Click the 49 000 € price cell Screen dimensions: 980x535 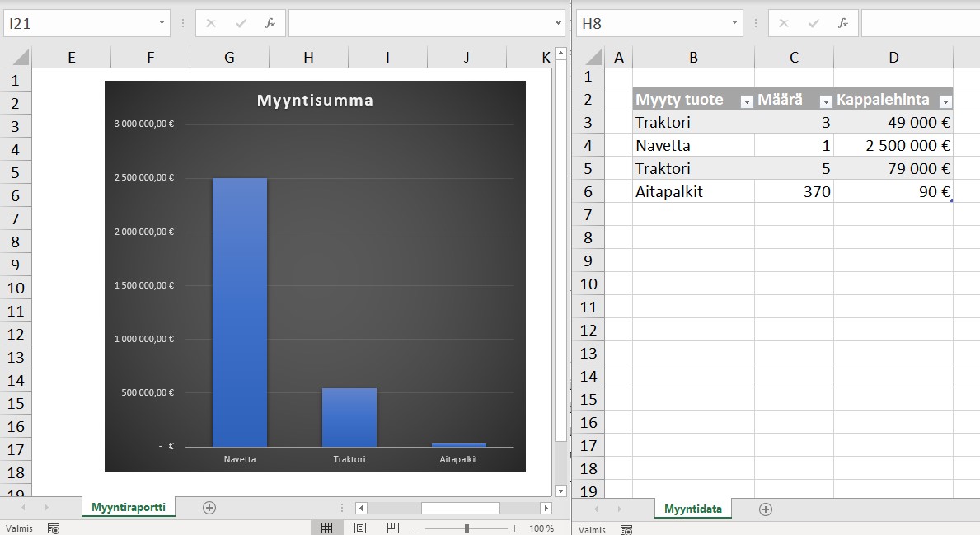(x=893, y=123)
